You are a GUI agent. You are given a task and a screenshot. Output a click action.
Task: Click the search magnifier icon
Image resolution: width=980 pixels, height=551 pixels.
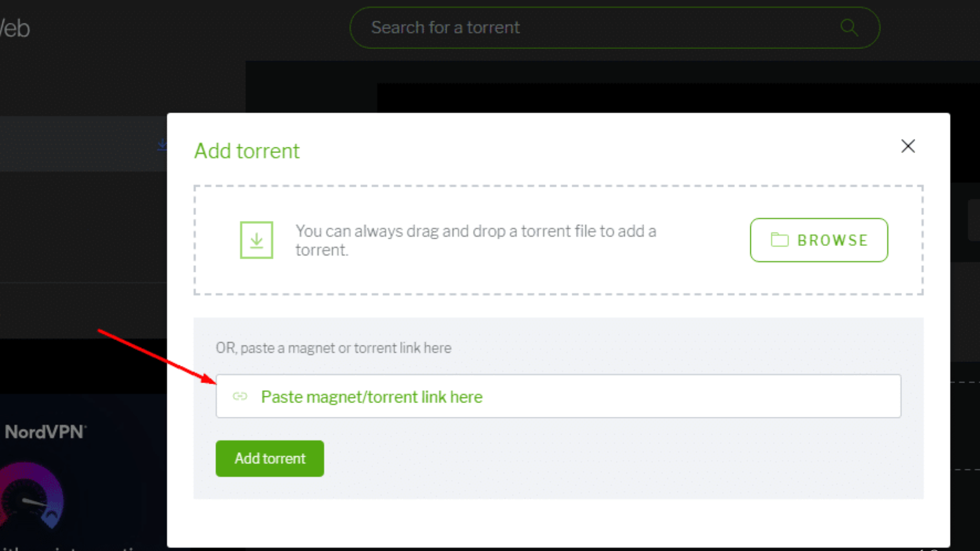point(848,28)
